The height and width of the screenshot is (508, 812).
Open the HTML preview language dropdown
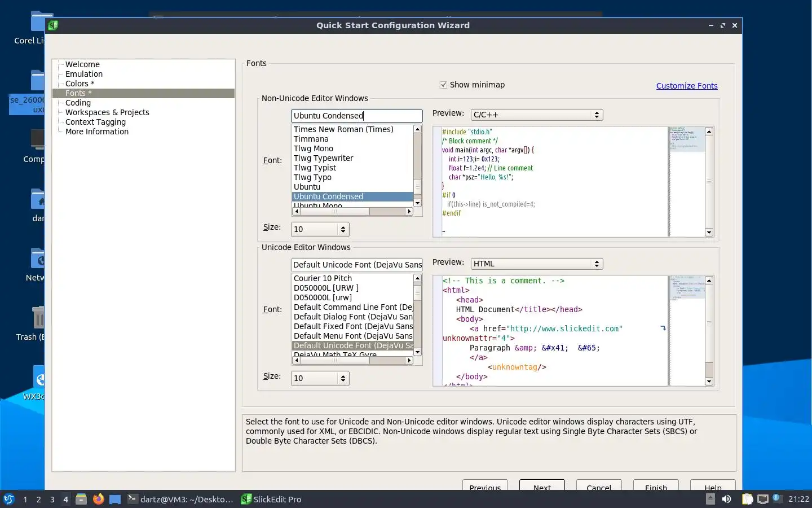[x=536, y=264]
